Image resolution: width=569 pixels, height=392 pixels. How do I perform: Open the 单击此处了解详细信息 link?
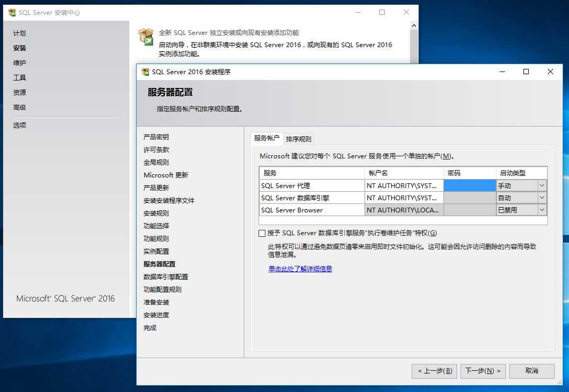click(x=300, y=269)
